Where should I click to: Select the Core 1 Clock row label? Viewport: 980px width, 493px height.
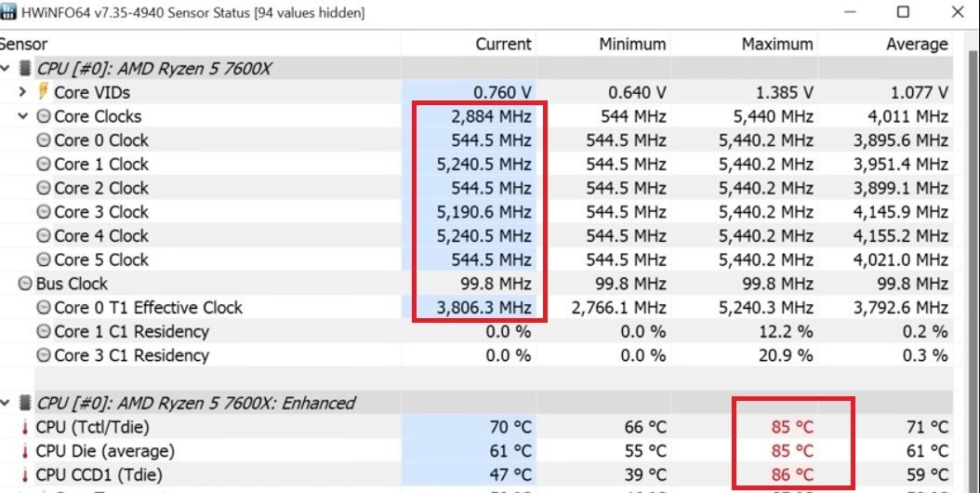[x=101, y=164]
